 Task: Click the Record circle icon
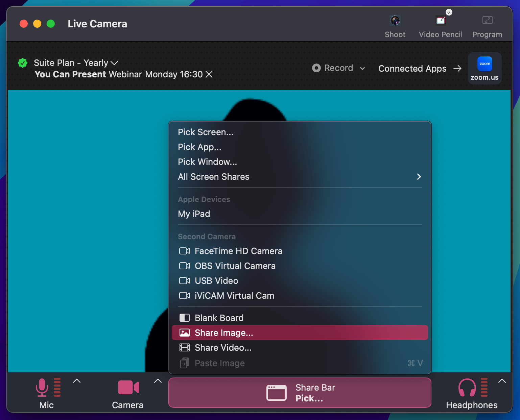click(316, 68)
